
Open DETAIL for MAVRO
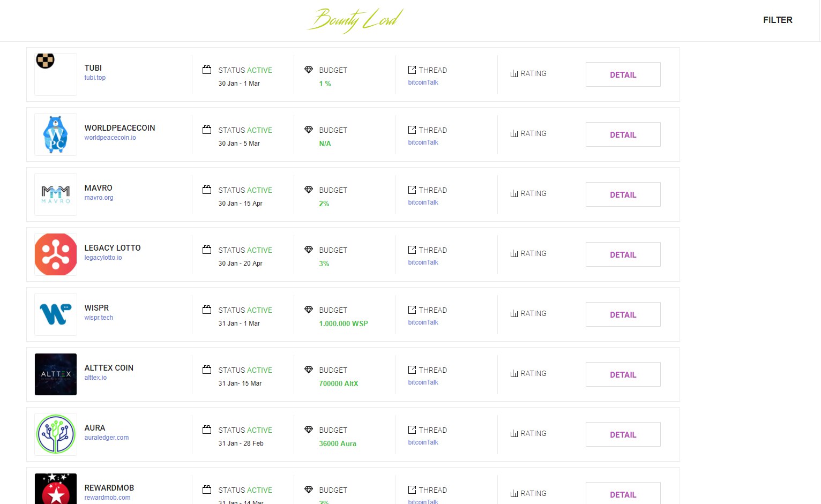623,194
